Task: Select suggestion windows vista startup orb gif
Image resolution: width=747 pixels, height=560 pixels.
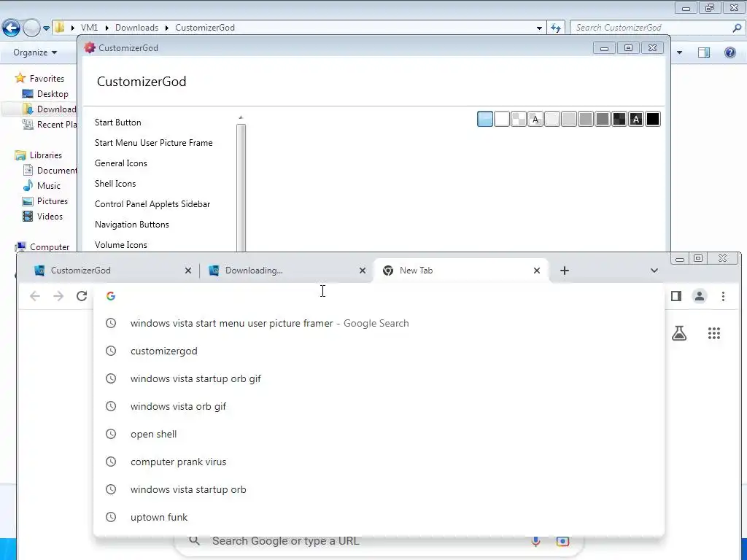Action: [x=379, y=378]
